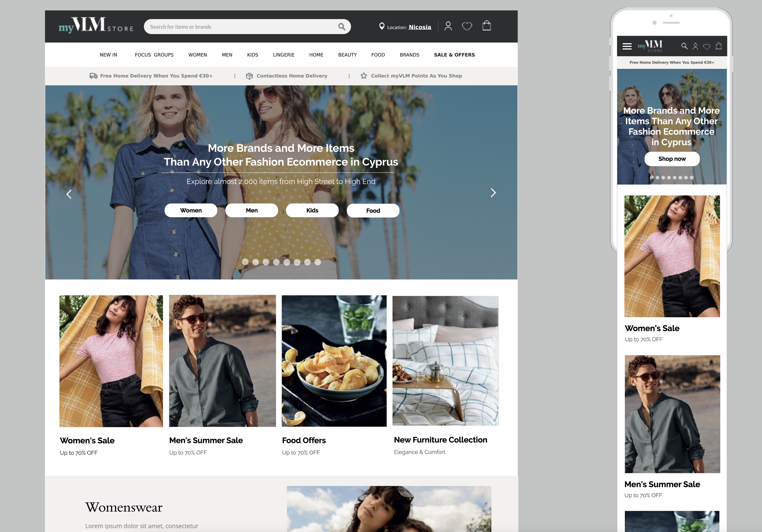
Task: Click the New Furniture Collection title
Action: 440,440
